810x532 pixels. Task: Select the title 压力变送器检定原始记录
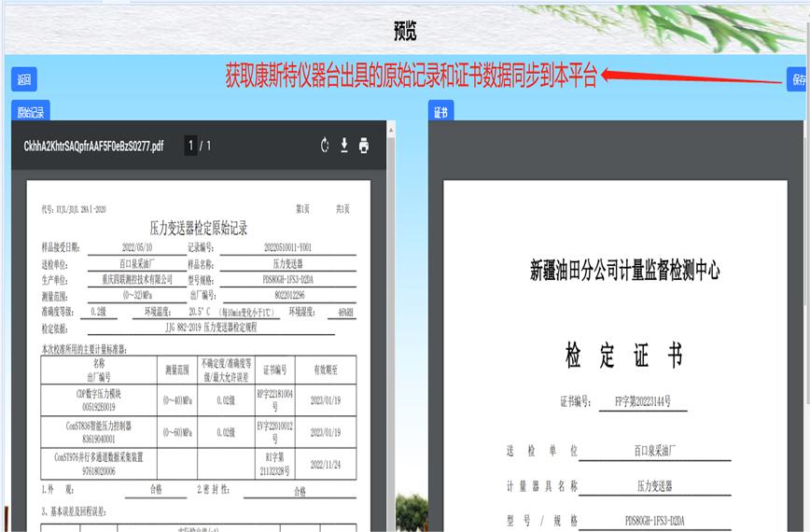pos(199,228)
